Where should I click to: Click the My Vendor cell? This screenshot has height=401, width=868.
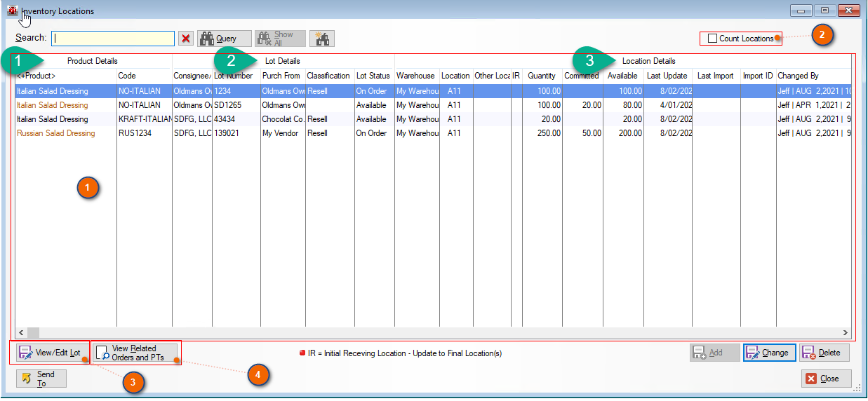(283, 133)
